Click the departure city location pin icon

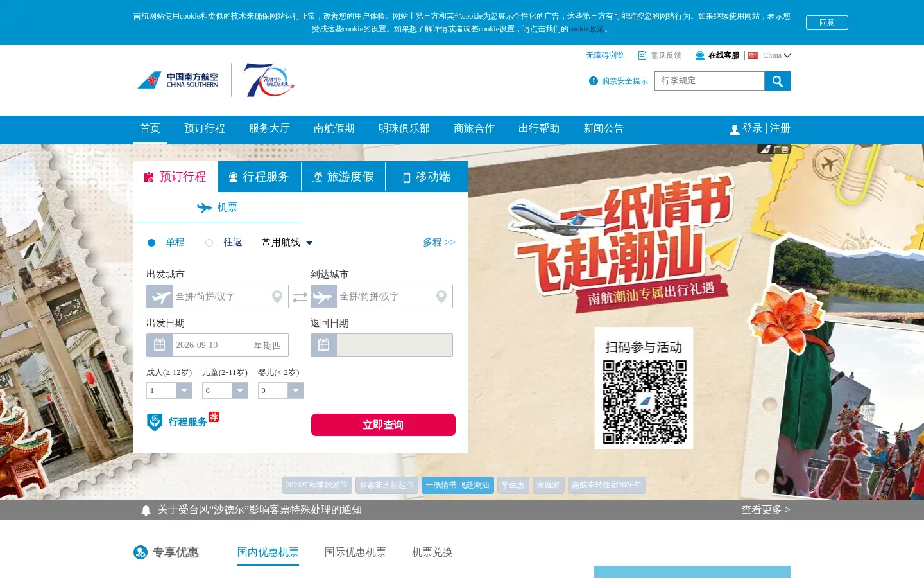277,297
